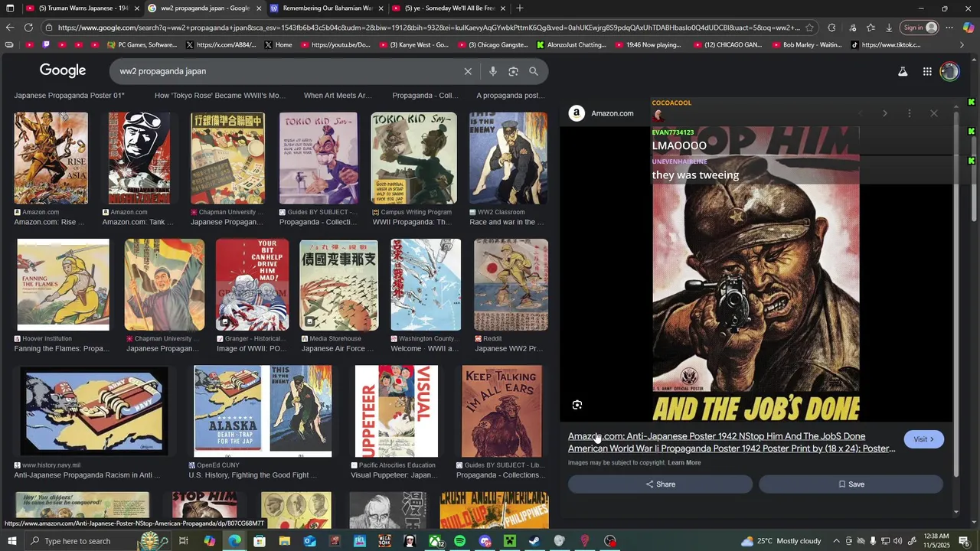
Task: Open Google Lens image search icon
Action: pyautogui.click(x=514, y=71)
